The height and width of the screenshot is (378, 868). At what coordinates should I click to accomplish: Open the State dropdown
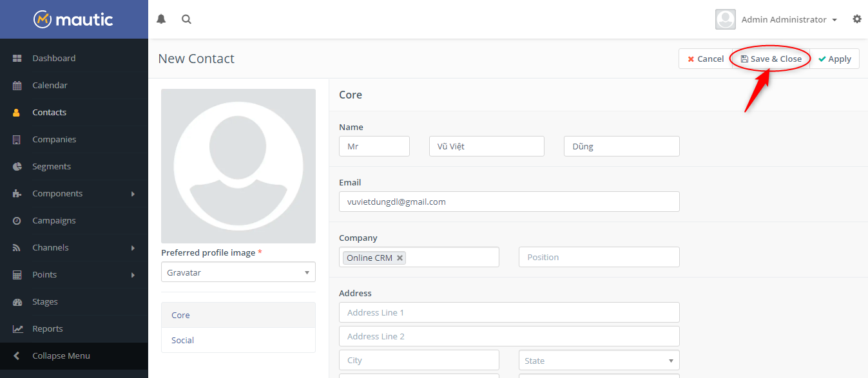pos(599,361)
